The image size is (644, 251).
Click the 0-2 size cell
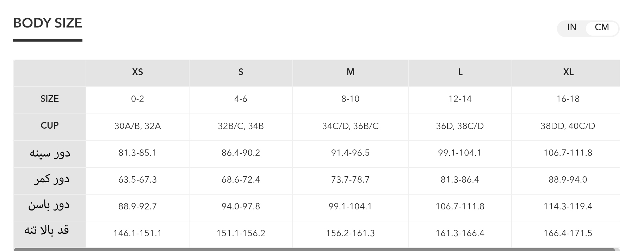pos(137,99)
